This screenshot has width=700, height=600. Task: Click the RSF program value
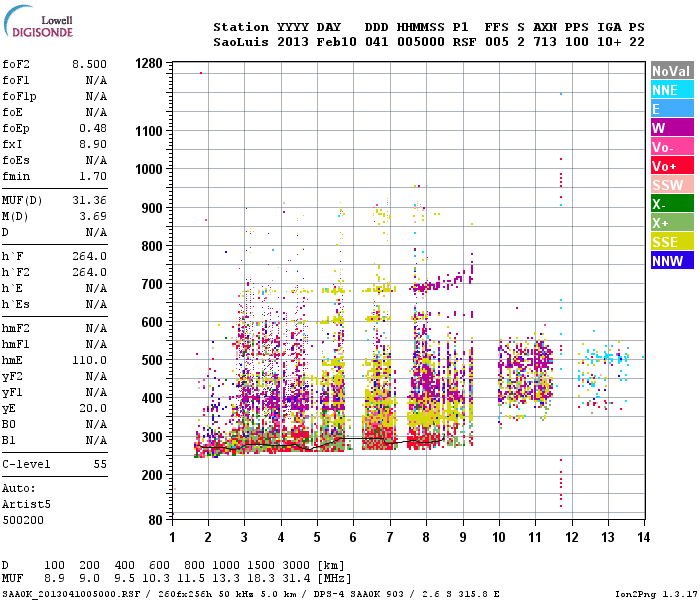coord(464,42)
